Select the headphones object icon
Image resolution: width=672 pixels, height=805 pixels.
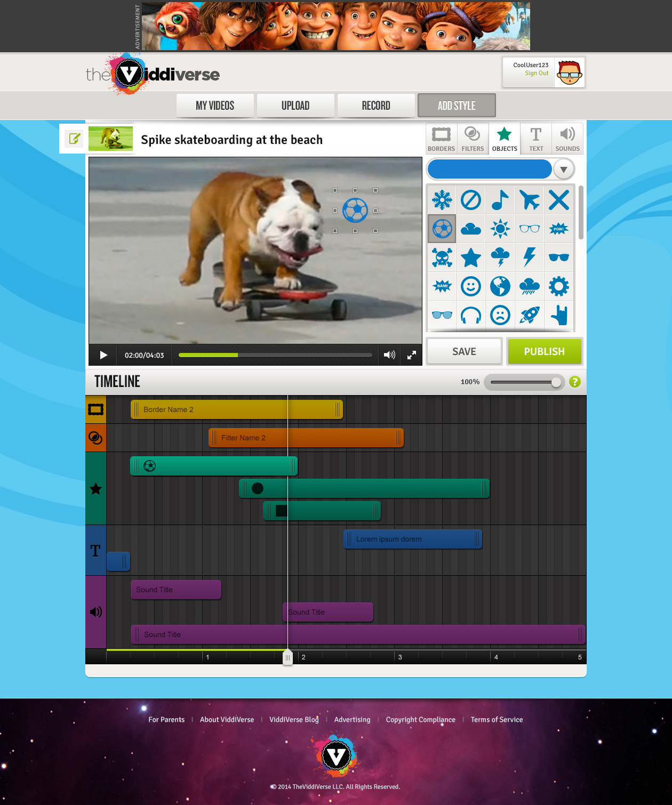click(471, 315)
